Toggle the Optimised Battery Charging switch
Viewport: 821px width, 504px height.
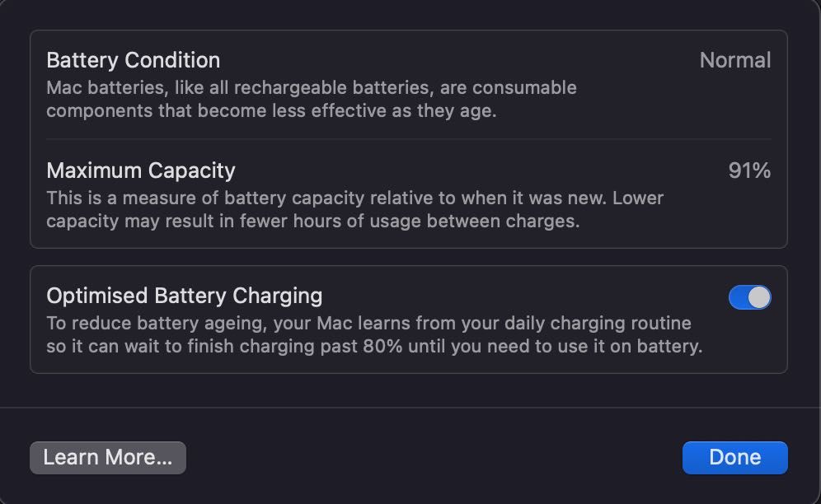coord(749,297)
